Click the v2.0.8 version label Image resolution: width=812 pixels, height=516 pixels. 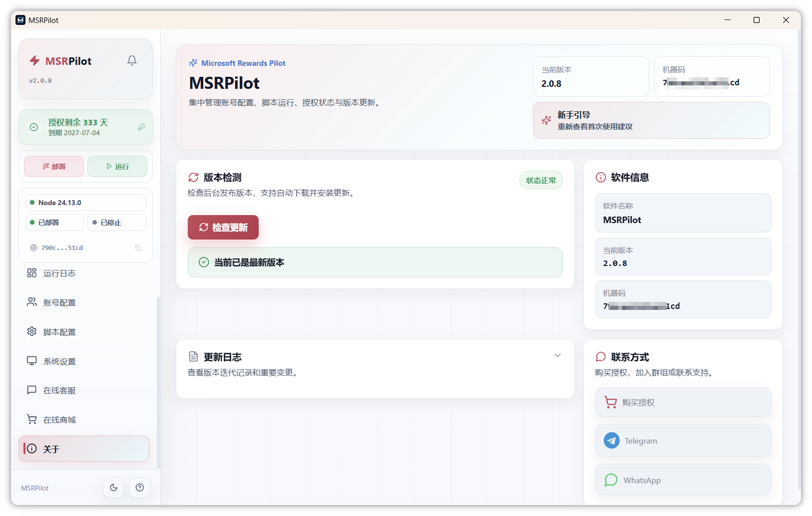[x=40, y=80]
